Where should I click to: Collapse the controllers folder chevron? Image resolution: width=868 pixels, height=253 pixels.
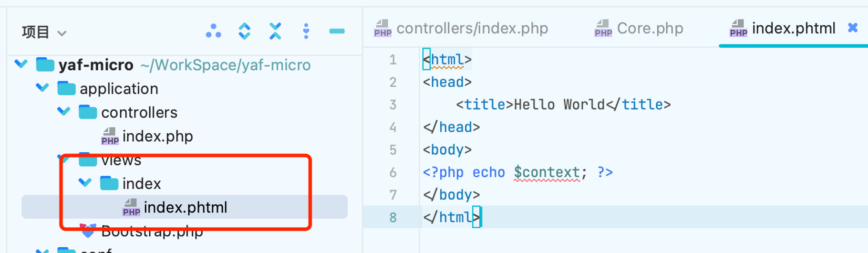point(64,112)
